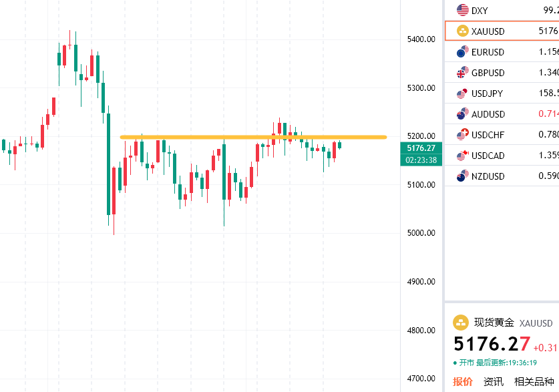Click the EURUSD currency pair flag icon
The image size is (559, 392).
click(462, 52)
